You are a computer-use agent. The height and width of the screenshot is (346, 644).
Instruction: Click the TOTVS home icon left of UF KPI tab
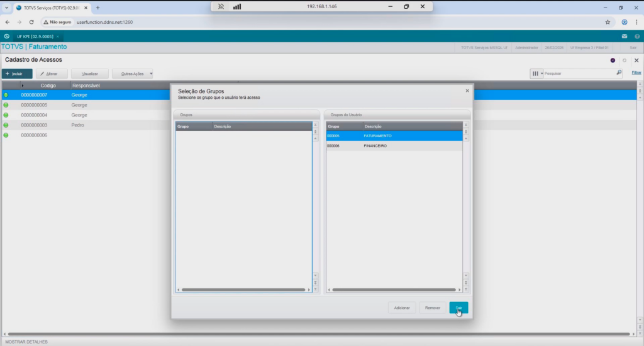point(6,36)
